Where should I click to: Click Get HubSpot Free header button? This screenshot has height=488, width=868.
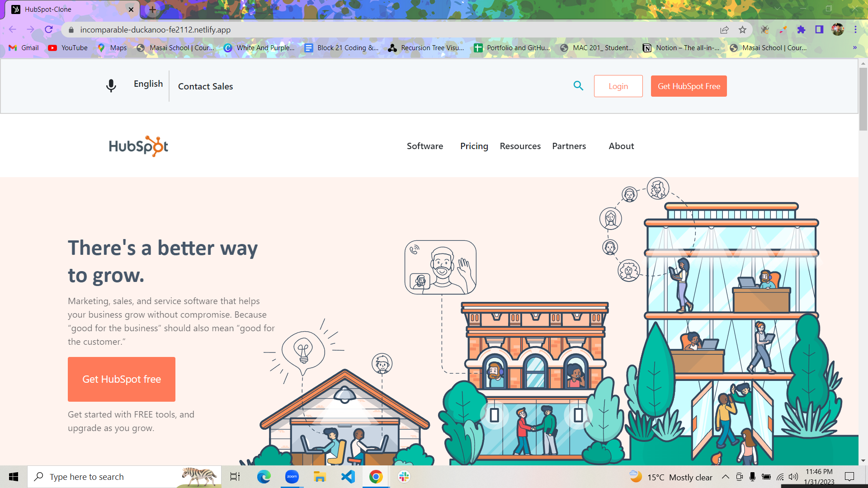pyautogui.click(x=689, y=86)
